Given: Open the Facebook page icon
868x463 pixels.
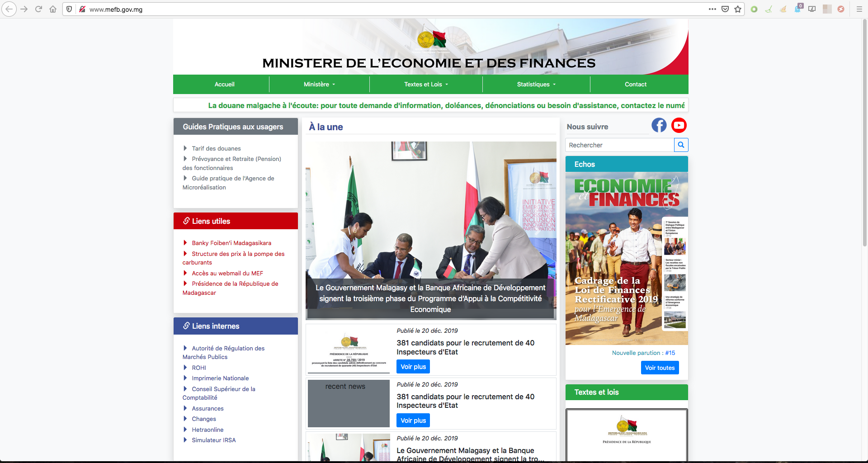Looking at the screenshot, I should pos(659,125).
